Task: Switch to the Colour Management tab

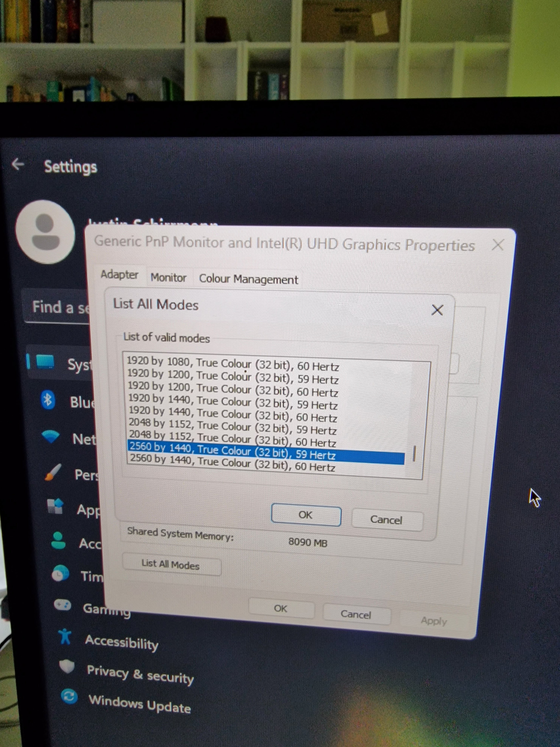Action: tap(248, 279)
